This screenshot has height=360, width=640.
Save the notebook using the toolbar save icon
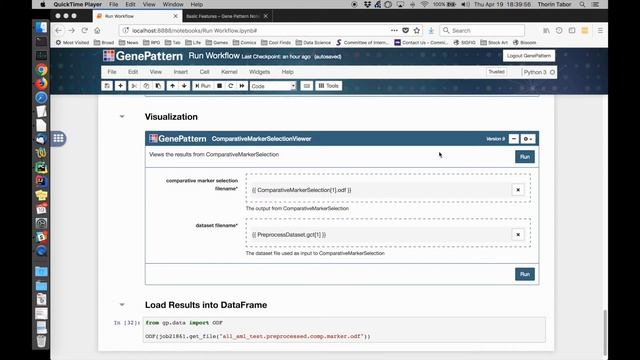[107, 86]
